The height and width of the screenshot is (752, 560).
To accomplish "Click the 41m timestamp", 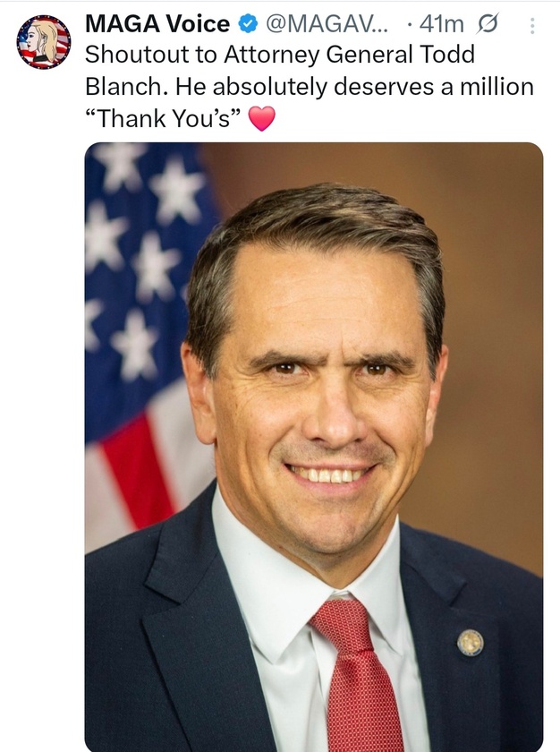I will pos(441,25).
